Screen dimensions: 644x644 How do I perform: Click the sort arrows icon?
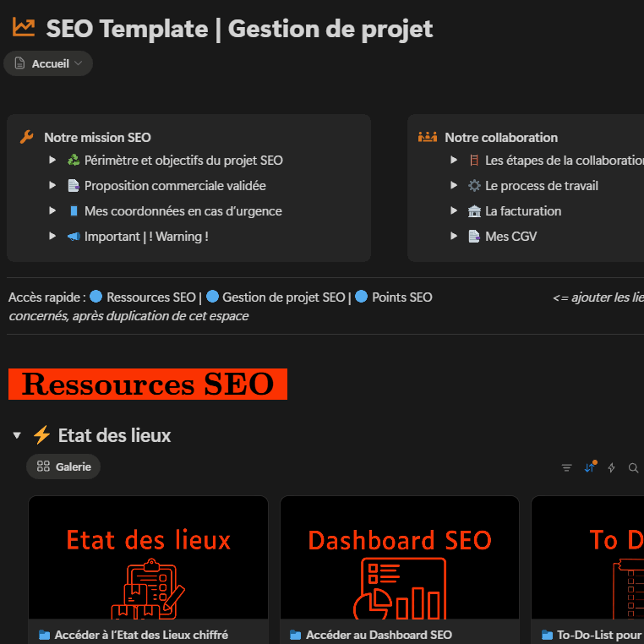589,467
